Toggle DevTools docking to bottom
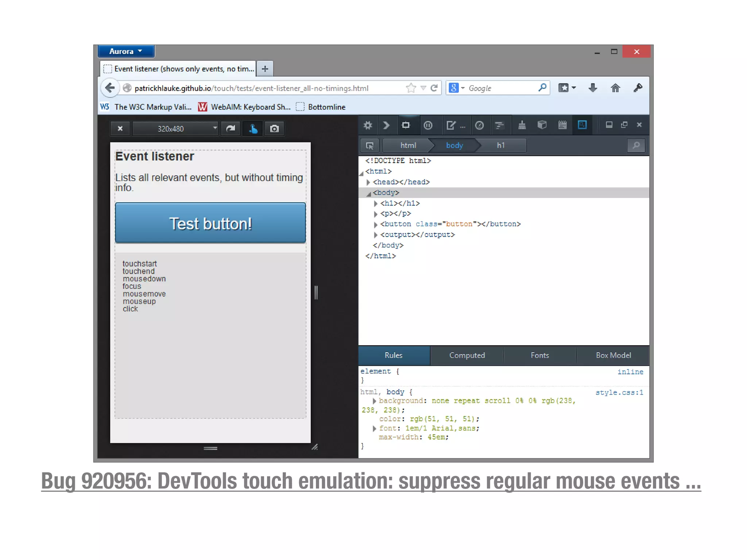 (x=609, y=125)
